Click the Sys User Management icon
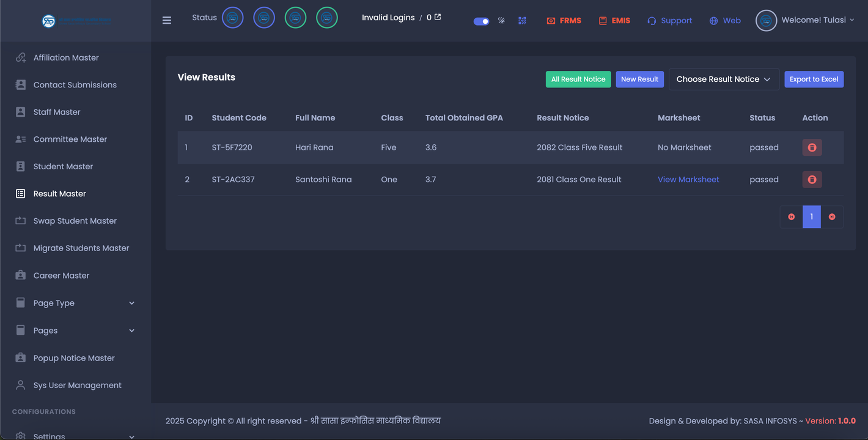 pos(21,385)
